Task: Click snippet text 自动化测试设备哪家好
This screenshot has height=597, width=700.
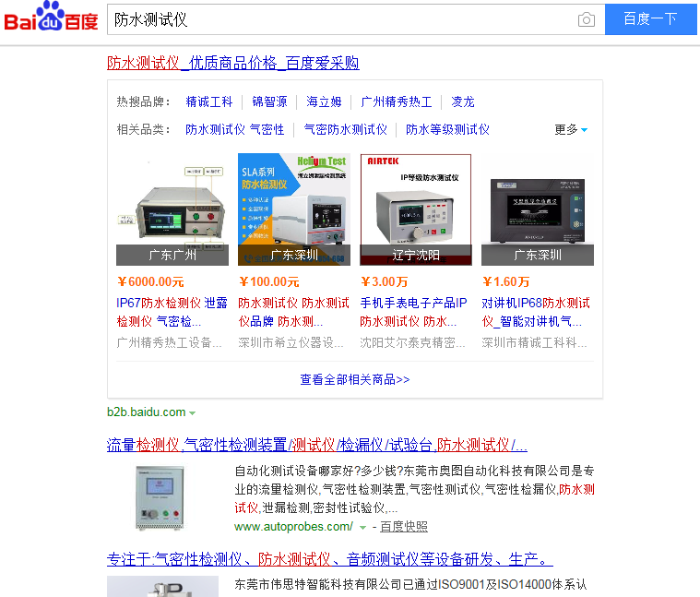Action: click(294, 471)
